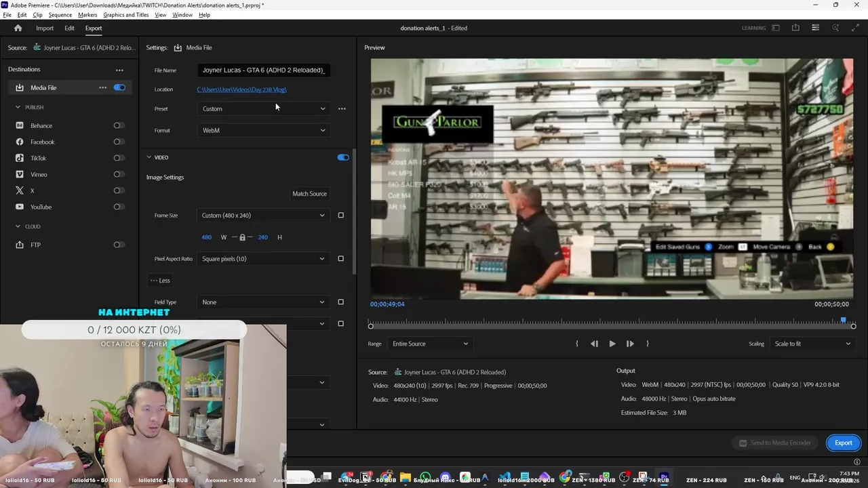Turn off the VIDEO section toggle
The image size is (868, 488).
click(343, 157)
